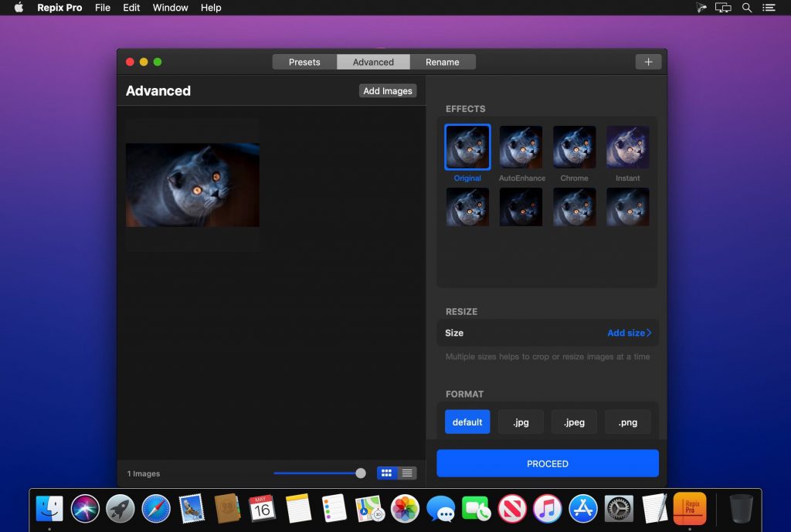The image size is (791, 532).
Task: Click the Add Images button
Action: (388, 91)
